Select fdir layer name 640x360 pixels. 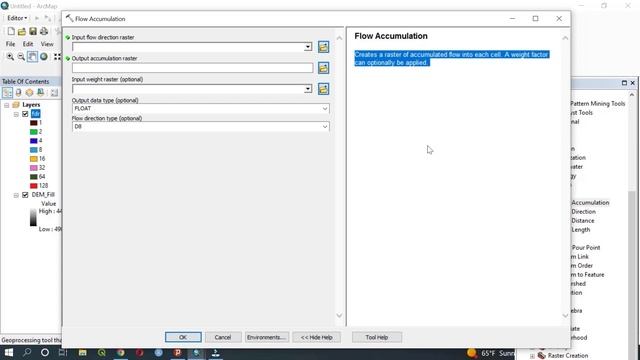pos(36,114)
